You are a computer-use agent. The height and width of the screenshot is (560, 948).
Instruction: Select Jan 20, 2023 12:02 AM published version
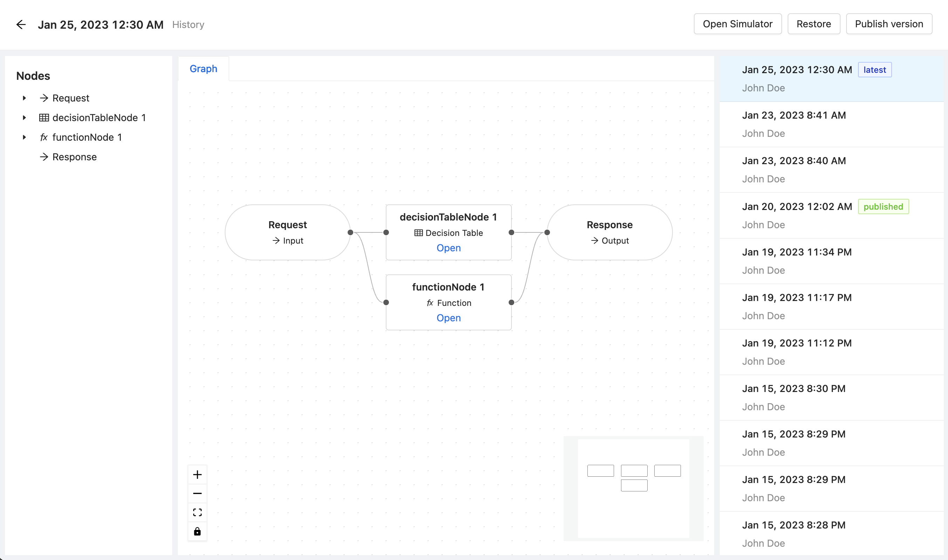point(832,216)
